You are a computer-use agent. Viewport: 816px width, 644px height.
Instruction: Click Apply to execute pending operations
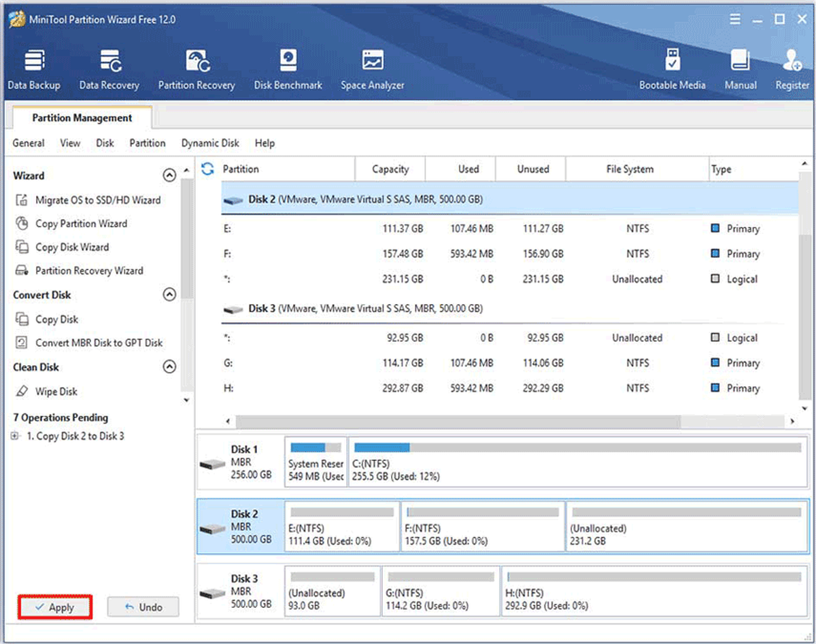pos(54,607)
